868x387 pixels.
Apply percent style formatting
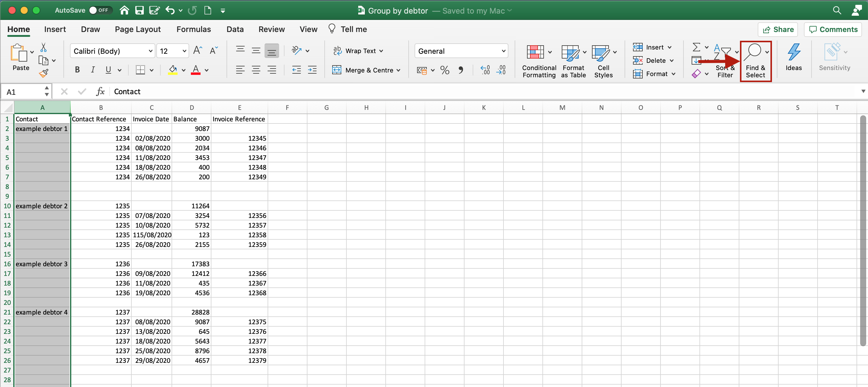445,70
